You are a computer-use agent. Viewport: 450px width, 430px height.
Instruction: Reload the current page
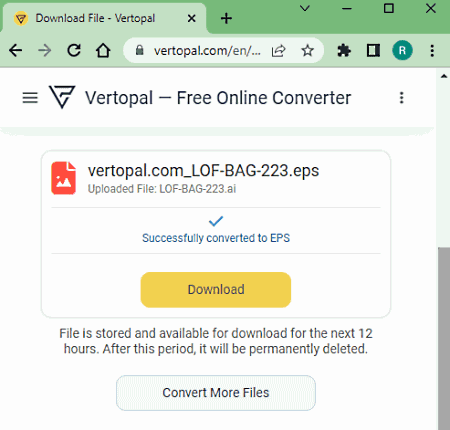(74, 51)
